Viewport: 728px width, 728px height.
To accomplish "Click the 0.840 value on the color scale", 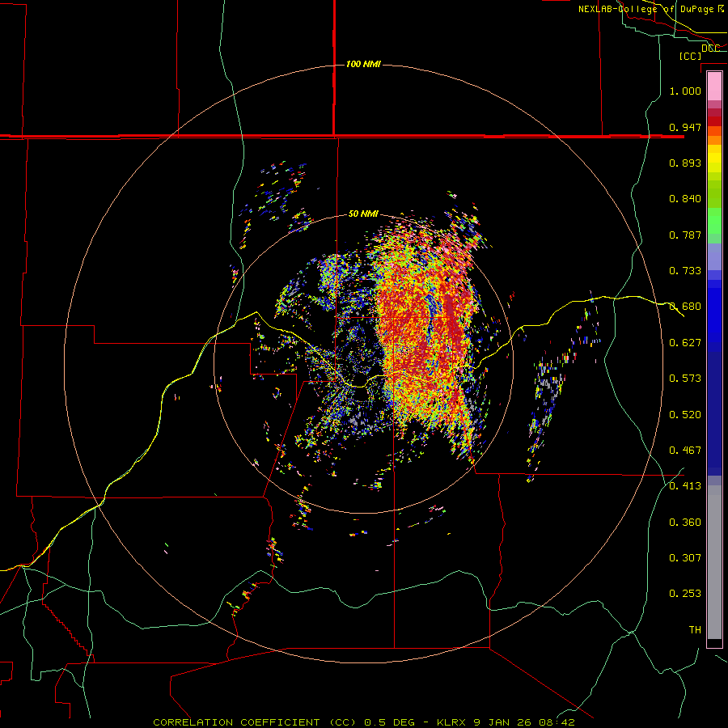I will pyautogui.click(x=685, y=199).
